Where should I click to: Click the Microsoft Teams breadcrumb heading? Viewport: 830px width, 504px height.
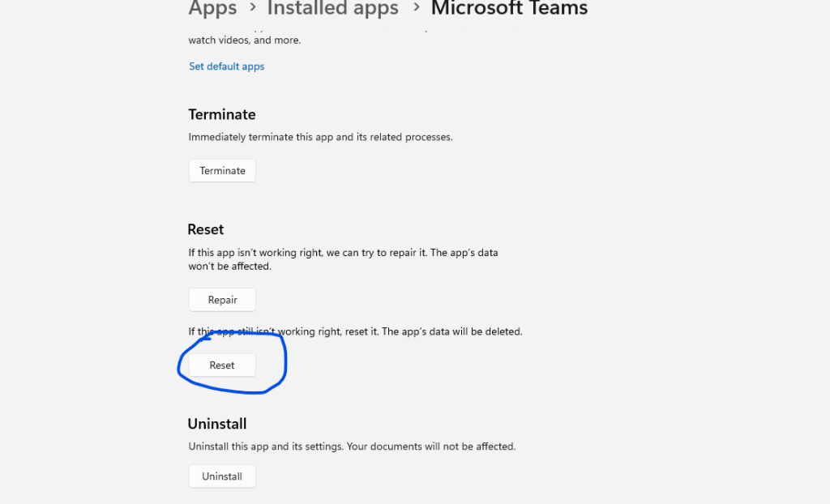(509, 9)
